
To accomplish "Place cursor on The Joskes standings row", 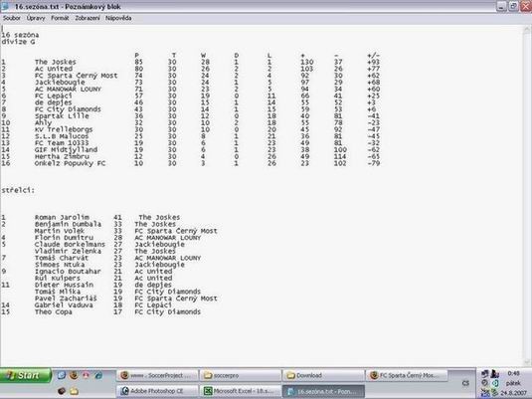I will pyautogui.click(x=190, y=62).
